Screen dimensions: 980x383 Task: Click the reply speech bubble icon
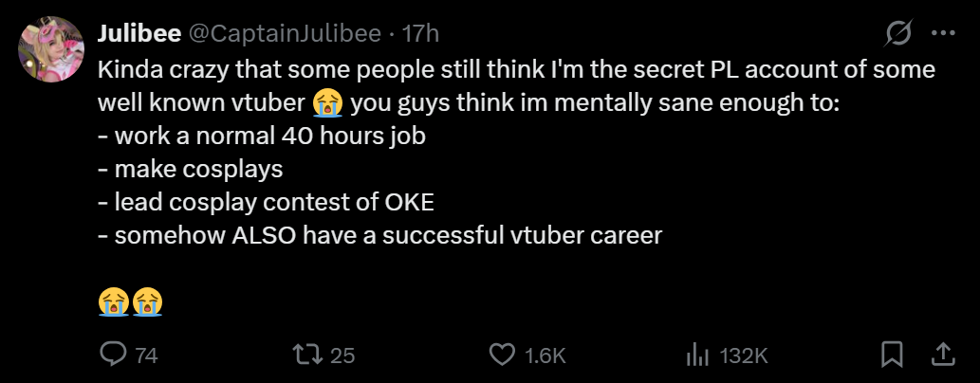114,355
